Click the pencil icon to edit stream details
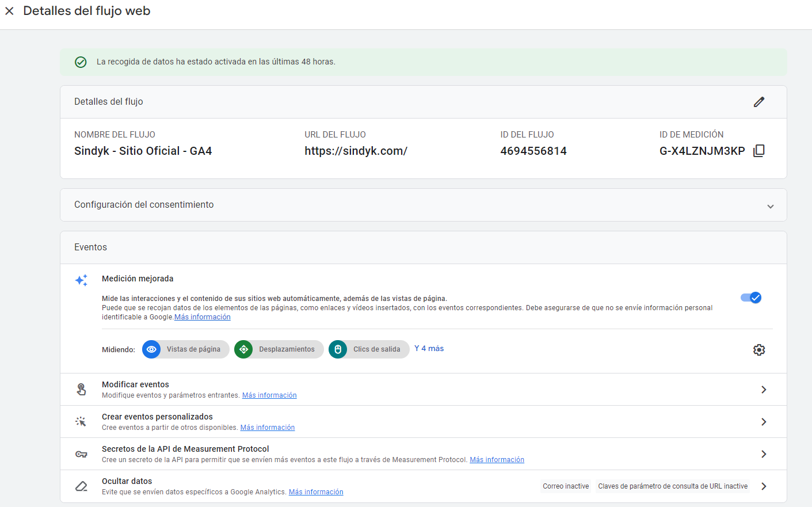 pos(759,102)
